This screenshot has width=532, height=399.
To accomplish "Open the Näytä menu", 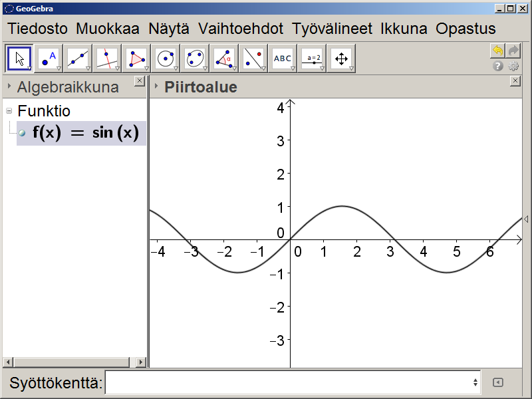I will pos(169,29).
